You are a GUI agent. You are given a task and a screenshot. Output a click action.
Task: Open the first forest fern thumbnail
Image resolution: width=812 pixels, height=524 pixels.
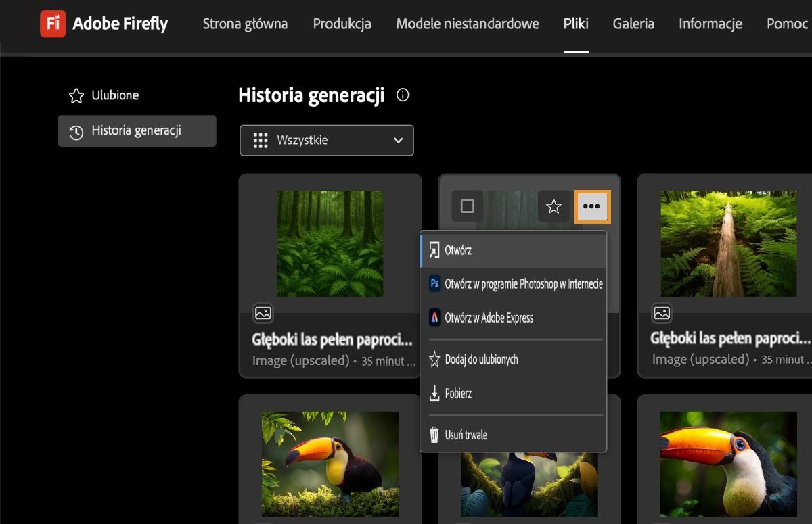[x=330, y=243]
